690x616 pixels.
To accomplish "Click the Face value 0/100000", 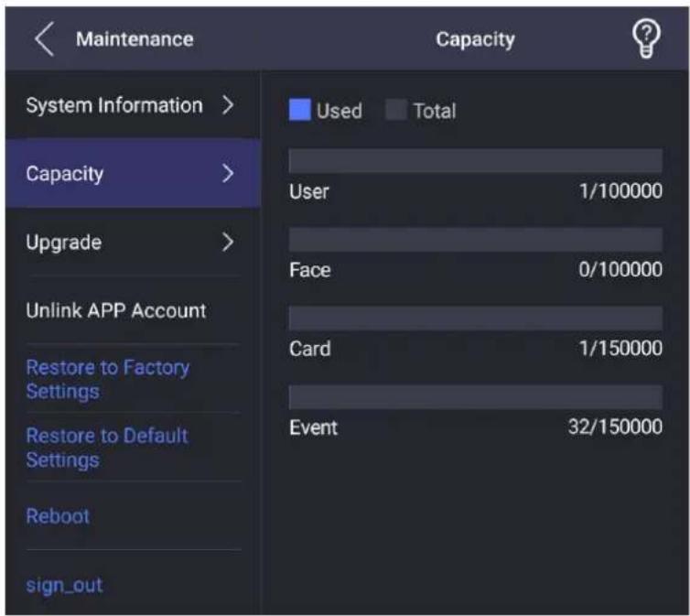I will coord(620,269).
